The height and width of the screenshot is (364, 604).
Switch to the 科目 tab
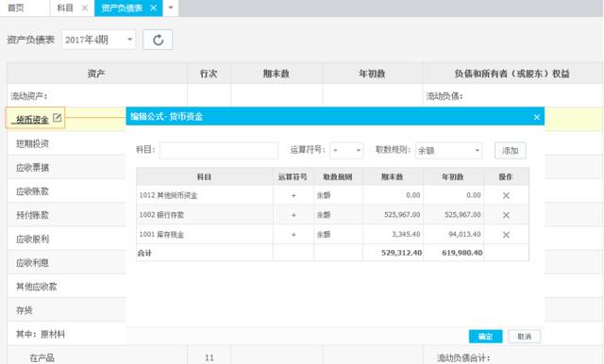click(x=65, y=8)
